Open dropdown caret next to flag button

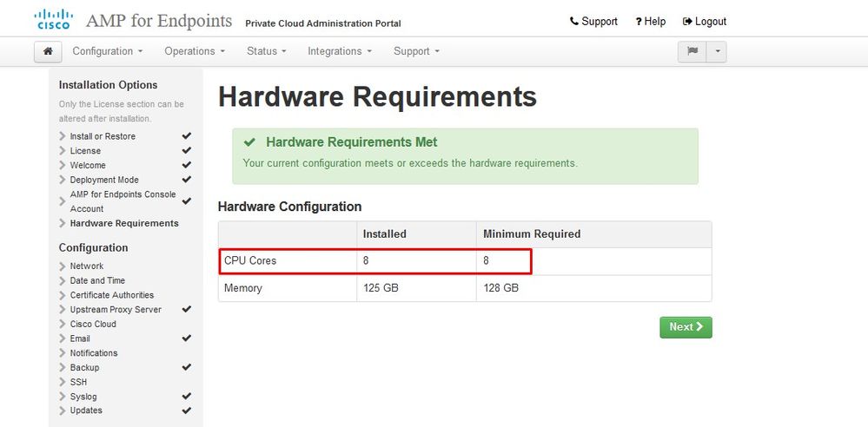point(716,51)
